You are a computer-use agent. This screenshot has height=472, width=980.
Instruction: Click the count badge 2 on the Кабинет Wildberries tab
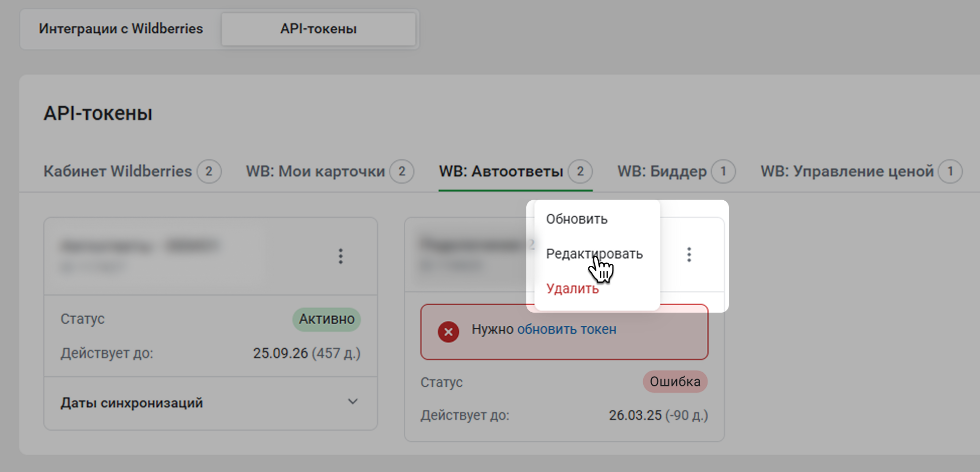coord(209,171)
